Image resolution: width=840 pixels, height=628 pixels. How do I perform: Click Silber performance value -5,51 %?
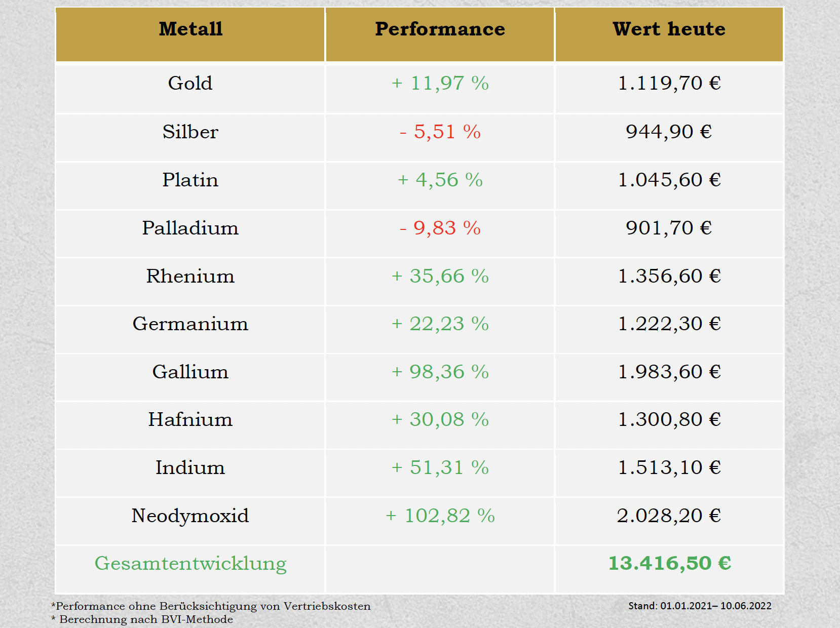(x=440, y=132)
